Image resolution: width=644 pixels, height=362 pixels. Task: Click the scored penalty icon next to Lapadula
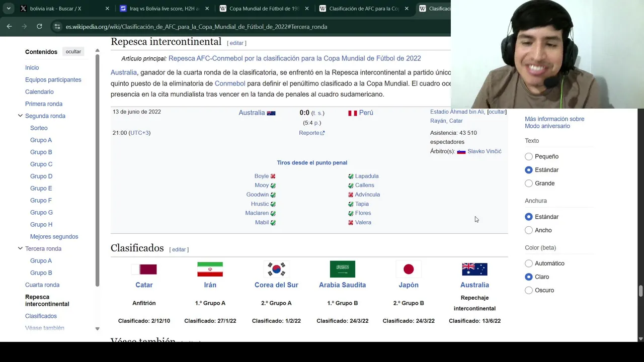[351, 176]
